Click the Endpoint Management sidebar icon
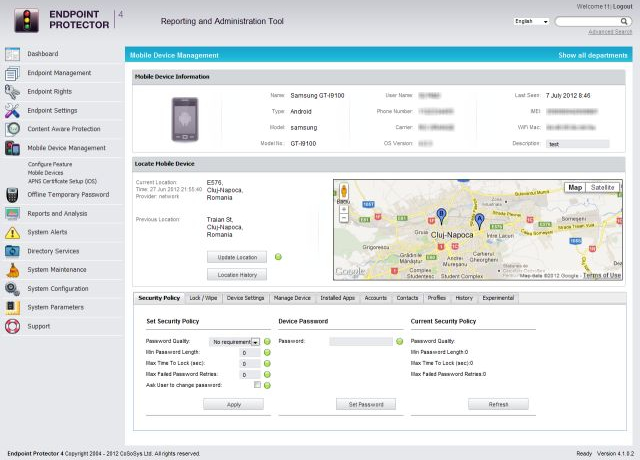The image size is (640, 460). pos(12,73)
